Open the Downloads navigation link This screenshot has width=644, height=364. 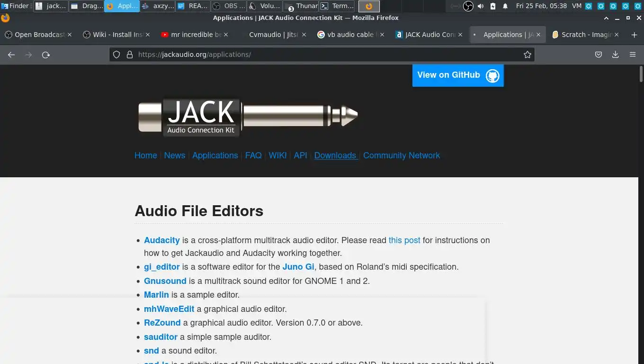tap(335, 155)
